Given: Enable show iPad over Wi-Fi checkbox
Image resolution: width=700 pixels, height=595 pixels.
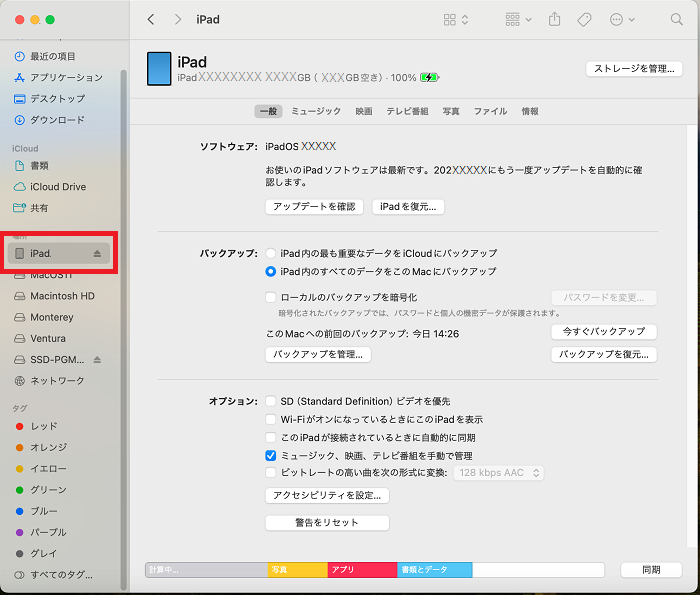Looking at the screenshot, I should 271,420.
